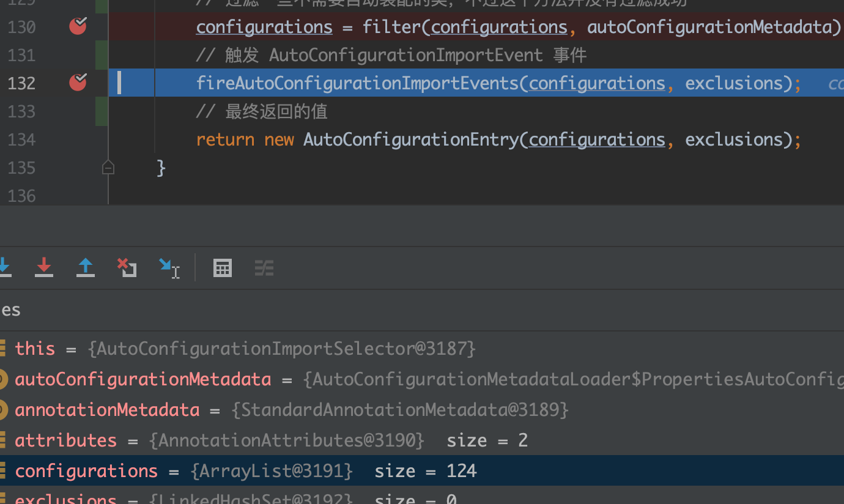Select the autoConfigurationMetadata variable row
The image size is (844, 504).
click(422, 379)
